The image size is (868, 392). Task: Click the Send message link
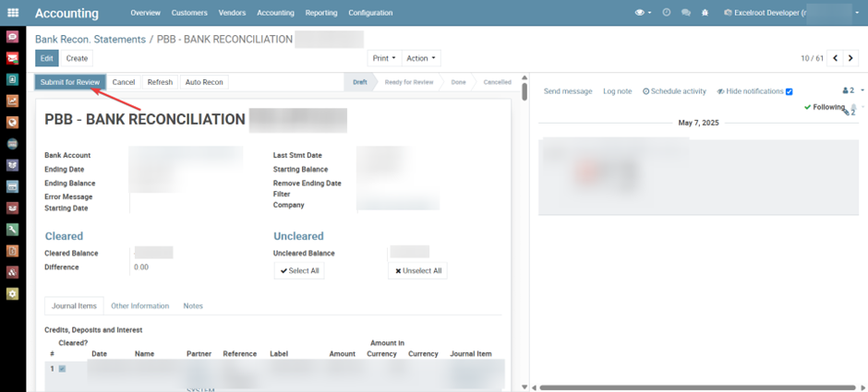click(x=568, y=91)
